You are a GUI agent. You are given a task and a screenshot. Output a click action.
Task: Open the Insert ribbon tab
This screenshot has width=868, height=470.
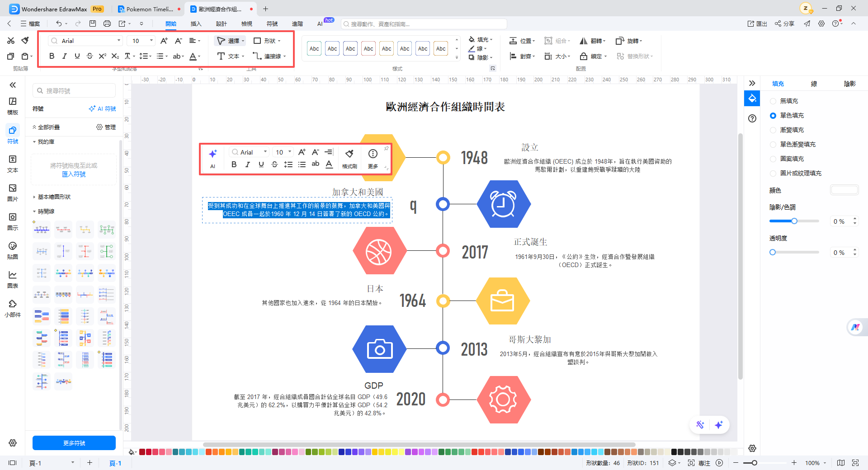tap(196, 23)
